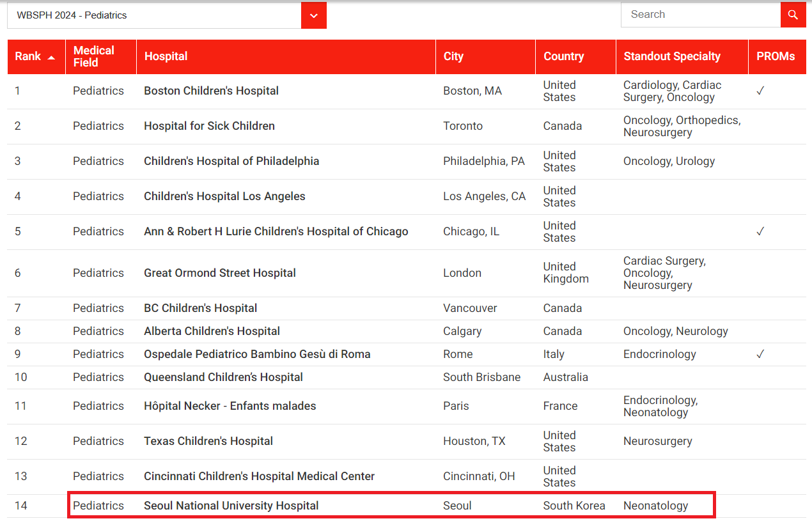Click the Neurosurgery specialty cell for Texas Children's

(x=658, y=441)
